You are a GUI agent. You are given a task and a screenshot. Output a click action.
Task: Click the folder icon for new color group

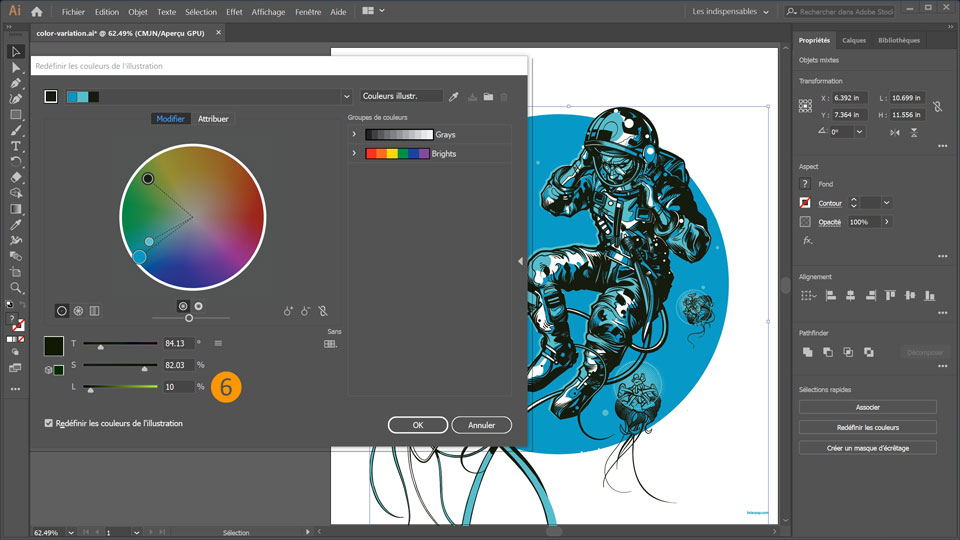[488, 97]
